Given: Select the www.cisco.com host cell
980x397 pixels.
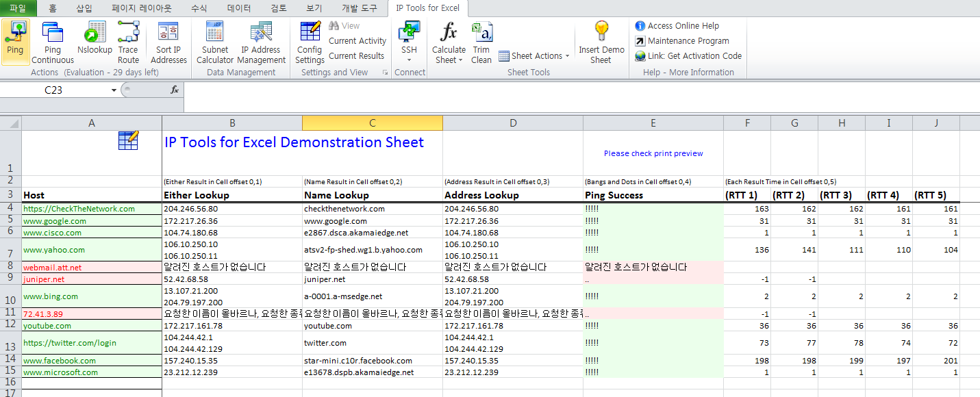Looking at the screenshot, I should point(92,233).
